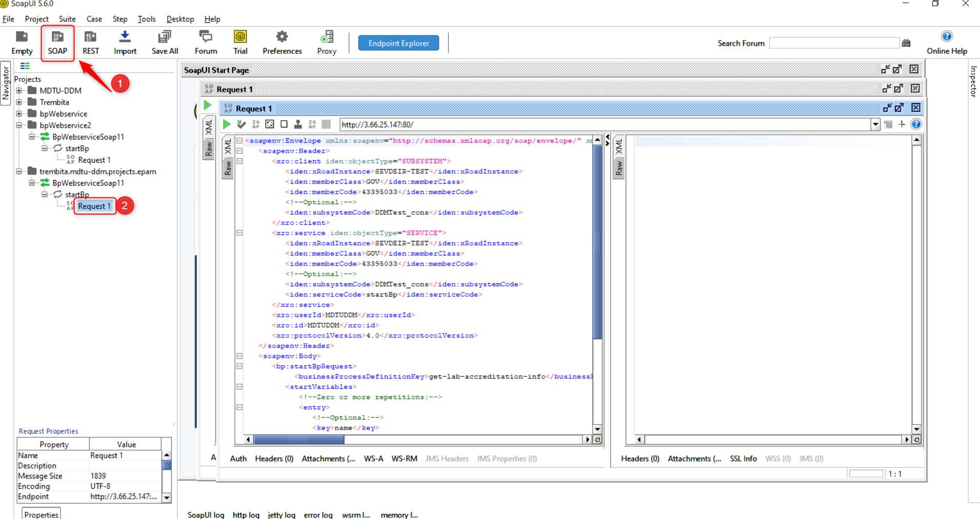The height and width of the screenshot is (519, 980).
Task: Collapse the soapenv:Body XML block
Action: pyautogui.click(x=239, y=356)
